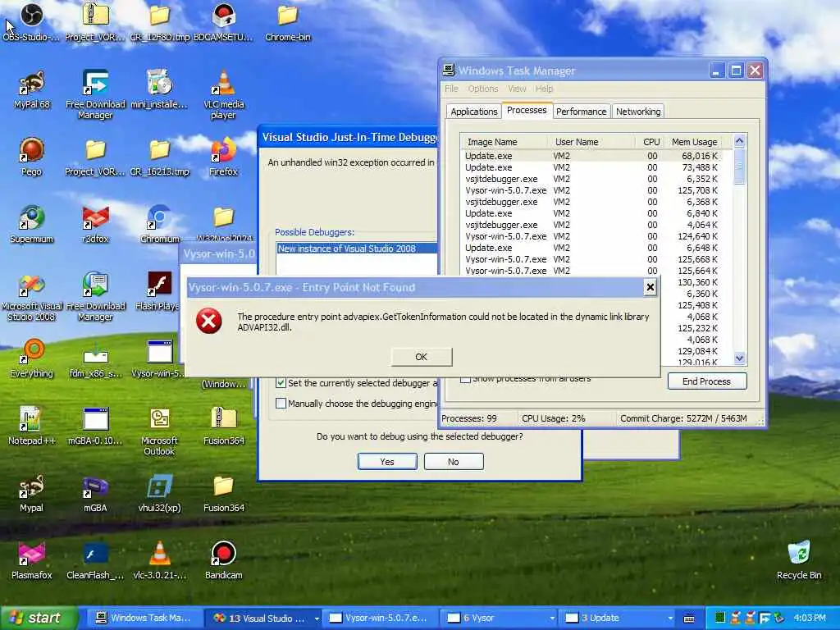840x630 pixels.
Task: Select the MyPal 68 desktop shortcut
Action: click(32, 89)
